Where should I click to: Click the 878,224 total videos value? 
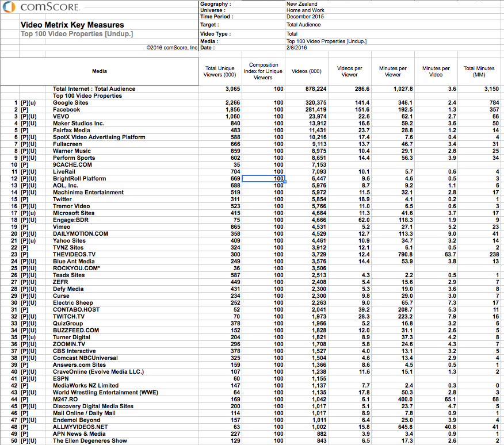click(x=316, y=89)
